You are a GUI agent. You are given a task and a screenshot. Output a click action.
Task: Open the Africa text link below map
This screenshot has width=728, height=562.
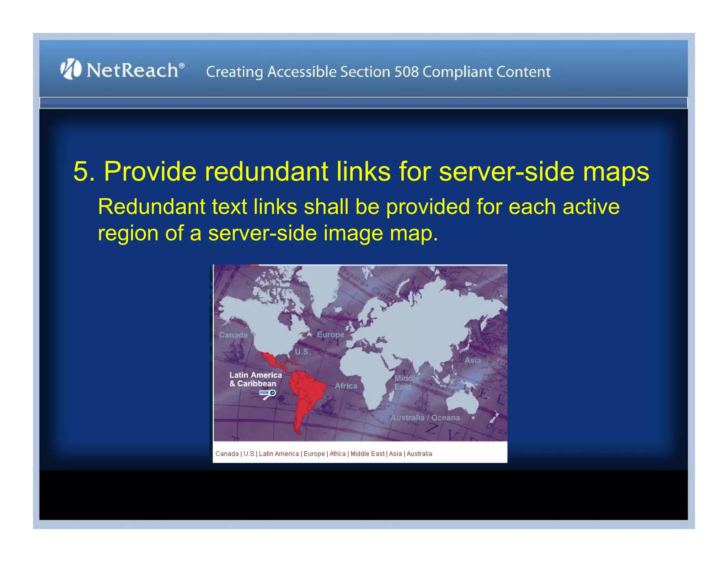click(337, 454)
